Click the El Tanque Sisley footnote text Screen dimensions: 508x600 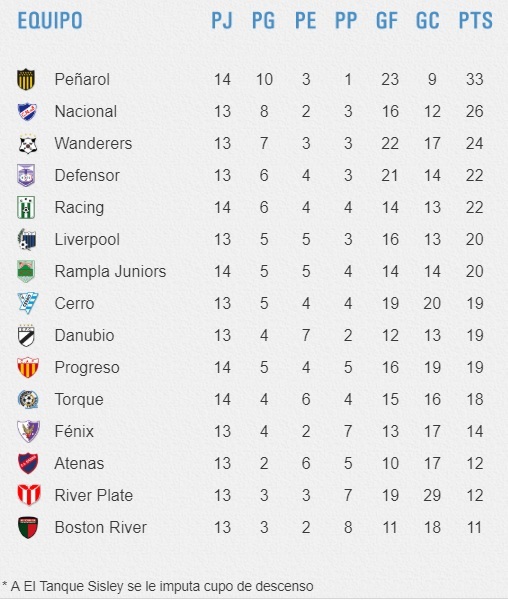[x=158, y=586]
